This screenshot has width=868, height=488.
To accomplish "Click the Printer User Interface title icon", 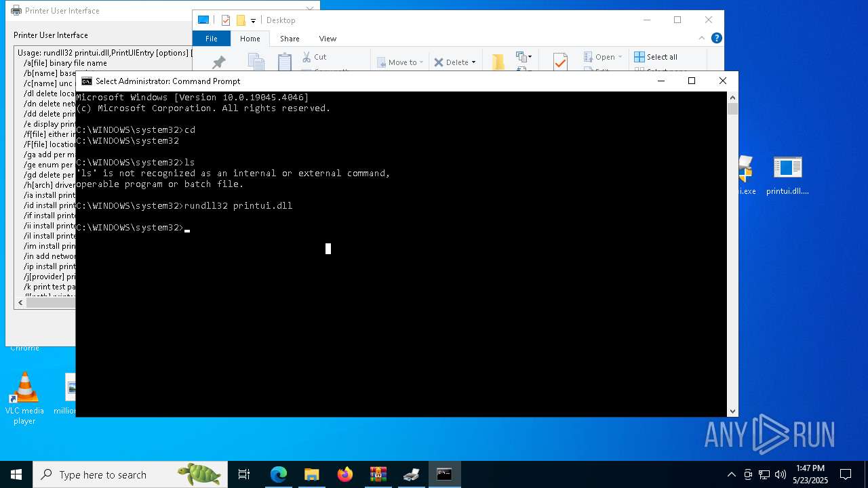I will 16,10.
